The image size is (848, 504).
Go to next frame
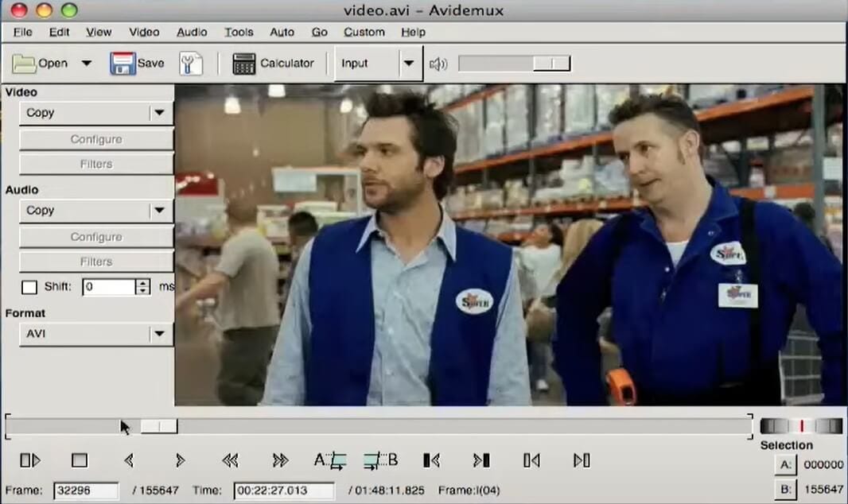click(180, 460)
